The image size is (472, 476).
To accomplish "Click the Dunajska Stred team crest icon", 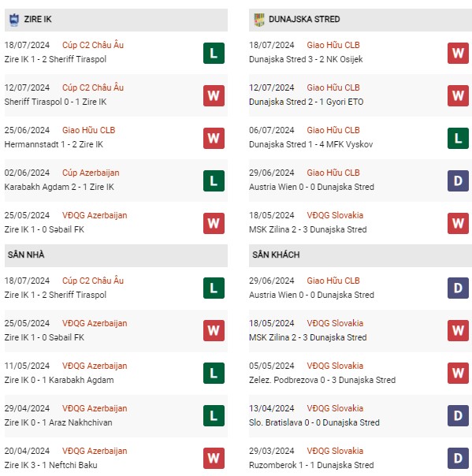I will tap(259, 20).
